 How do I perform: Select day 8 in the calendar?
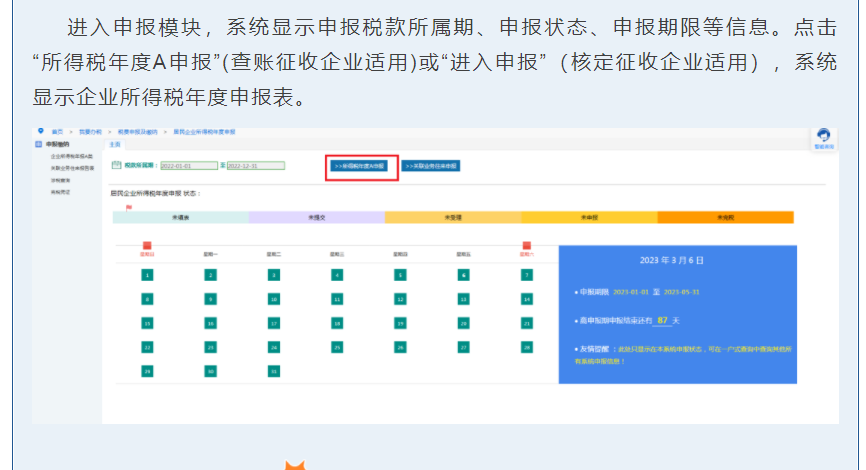coord(147,299)
